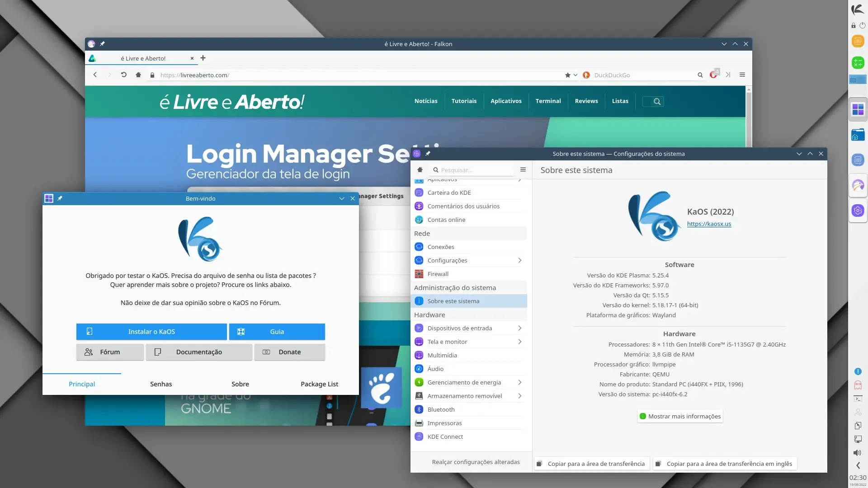This screenshot has height=488, width=868.
Task: Open the https://kaosx.us link
Action: 709,224
